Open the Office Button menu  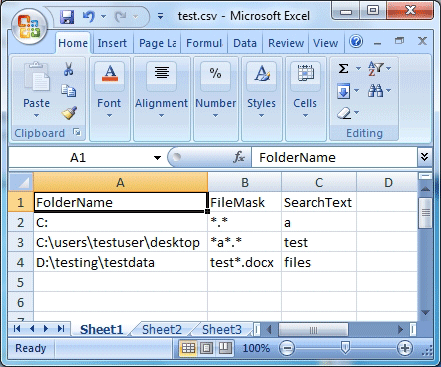click(x=29, y=26)
